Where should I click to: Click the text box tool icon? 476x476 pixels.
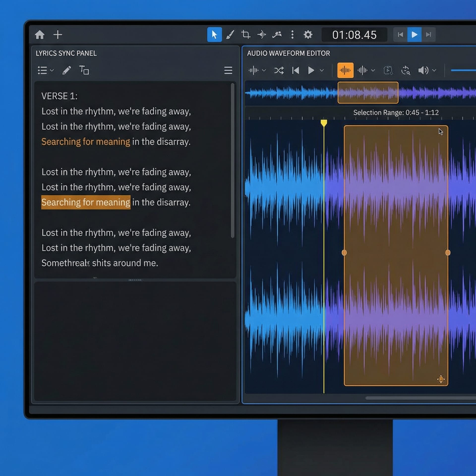(84, 70)
